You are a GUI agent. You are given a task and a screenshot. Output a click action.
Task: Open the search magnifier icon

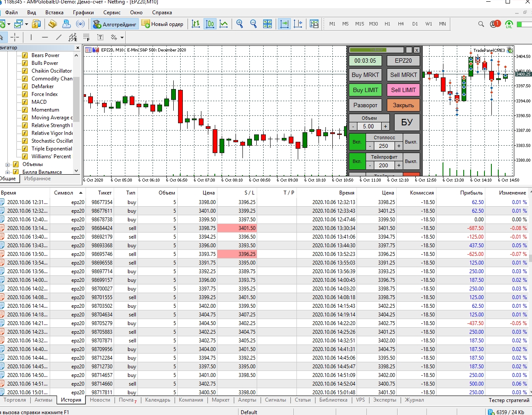point(482,24)
